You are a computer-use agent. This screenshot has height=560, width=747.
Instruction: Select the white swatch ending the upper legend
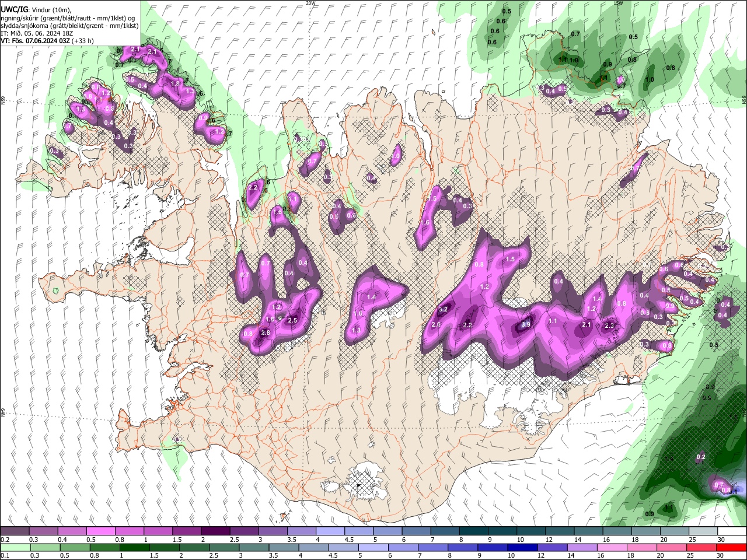pyautogui.click(x=731, y=531)
